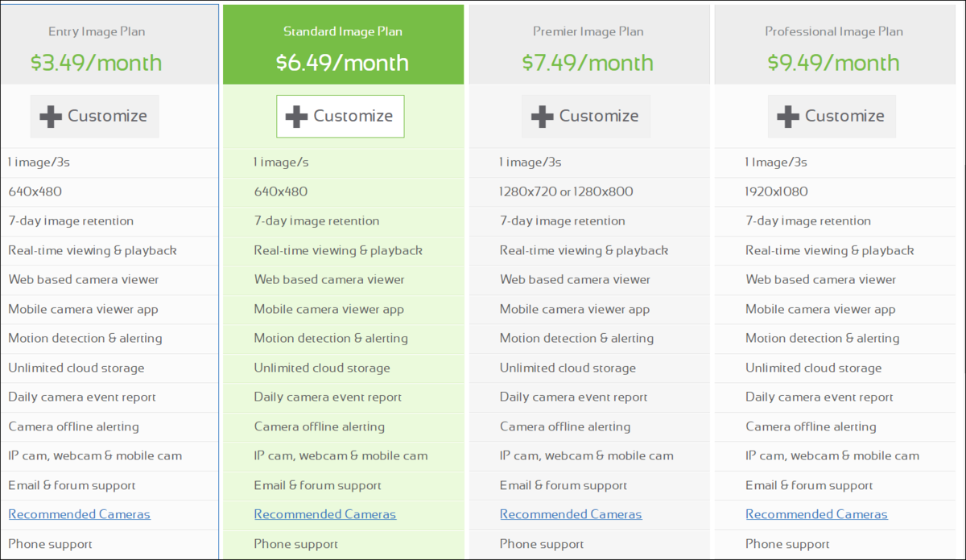Viewport: 966px width, 560px height.
Task: Select the Premier Image Plan header
Action: (589, 44)
